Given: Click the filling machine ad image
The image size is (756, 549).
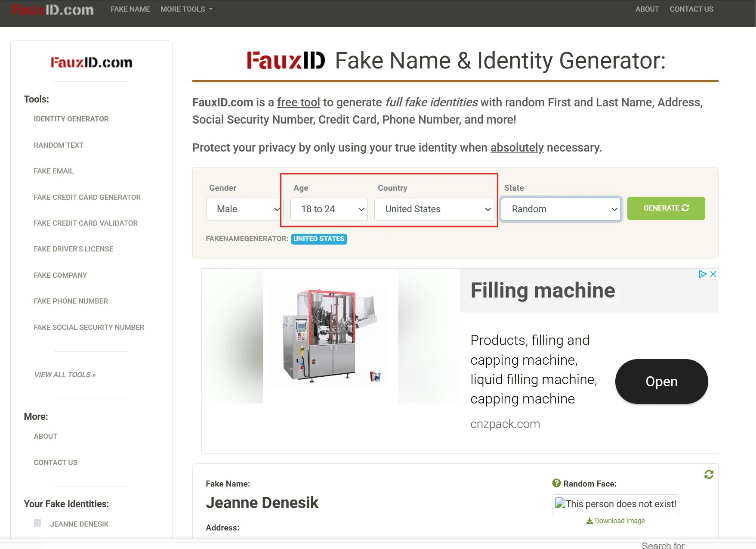Looking at the screenshot, I should (330, 336).
